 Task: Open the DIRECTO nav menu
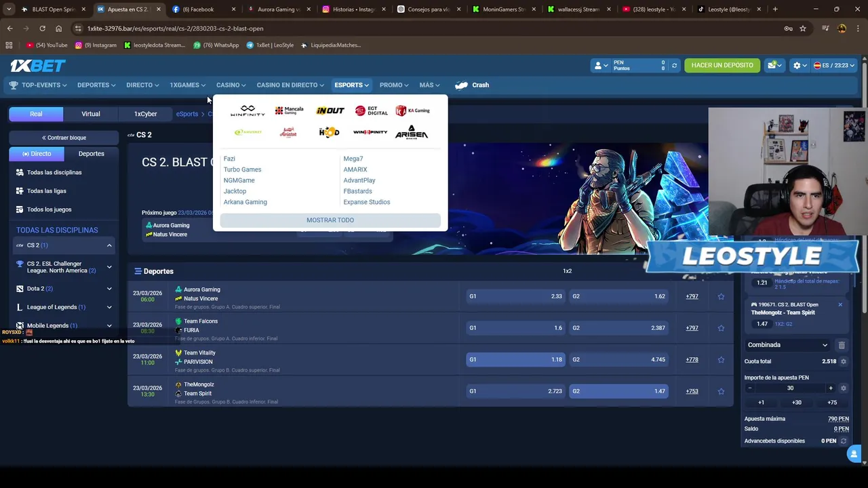point(142,85)
